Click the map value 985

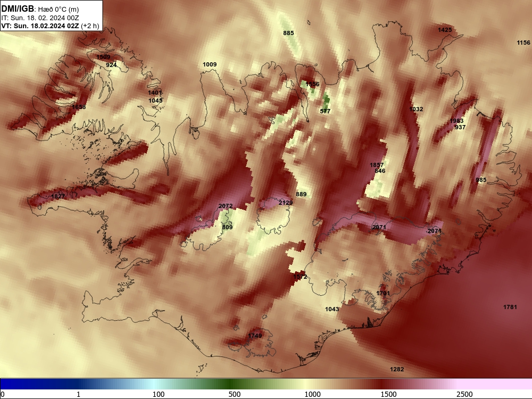[x=481, y=180]
